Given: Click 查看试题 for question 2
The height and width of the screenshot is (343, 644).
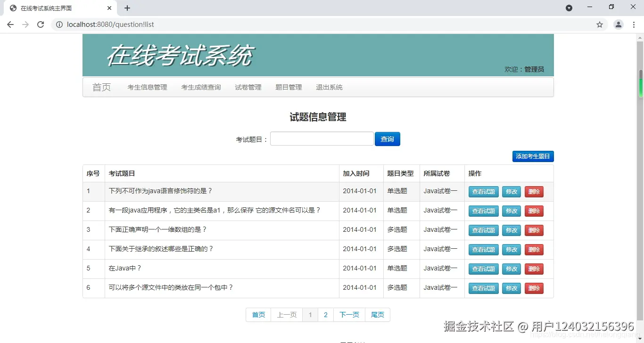Looking at the screenshot, I should pos(483,211).
